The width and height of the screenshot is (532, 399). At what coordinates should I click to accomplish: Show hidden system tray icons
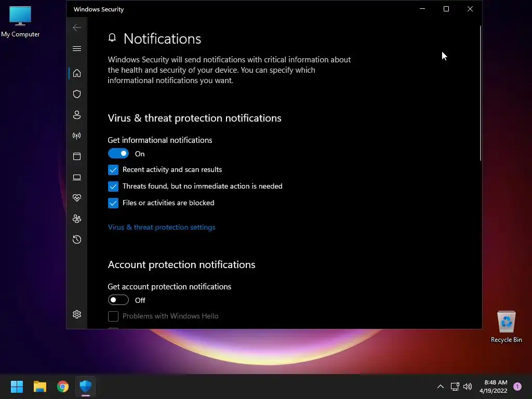click(441, 387)
